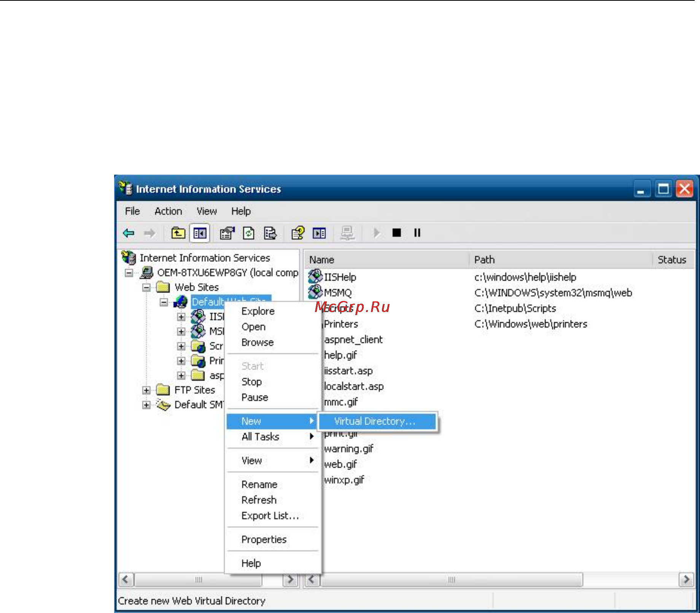This screenshot has height=613, width=700.
Task: Click the Stop item square icon
Action: [x=397, y=232]
